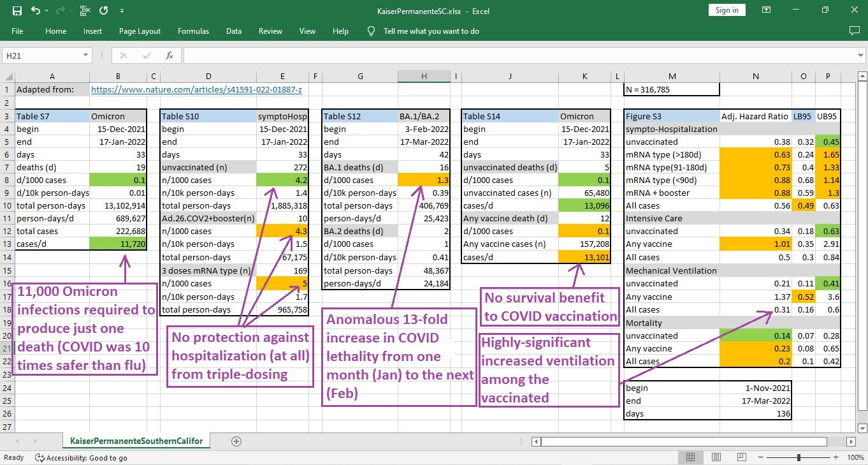
Task: Click the Ready status indicator
Action: pyautogui.click(x=14, y=457)
